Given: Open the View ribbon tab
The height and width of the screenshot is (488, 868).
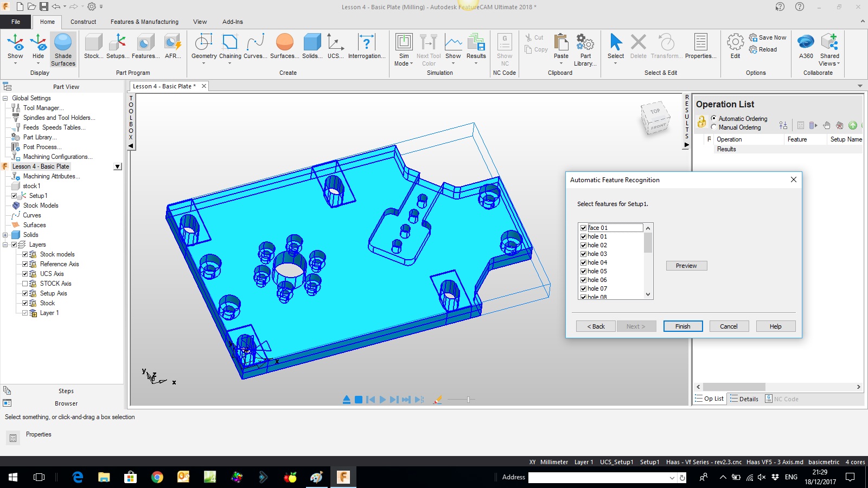Looking at the screenshot, I should [x=200, y=22].
